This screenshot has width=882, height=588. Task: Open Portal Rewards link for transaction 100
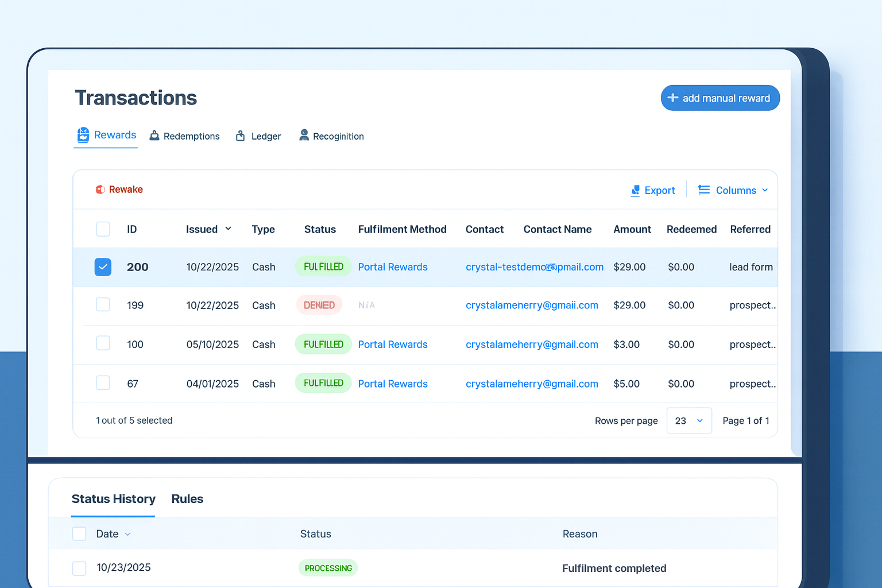coord(393,345)
